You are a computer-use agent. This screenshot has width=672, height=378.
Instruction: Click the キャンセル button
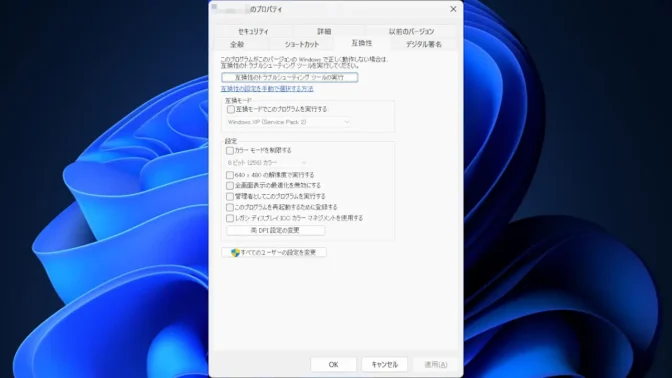click(384, 364)
